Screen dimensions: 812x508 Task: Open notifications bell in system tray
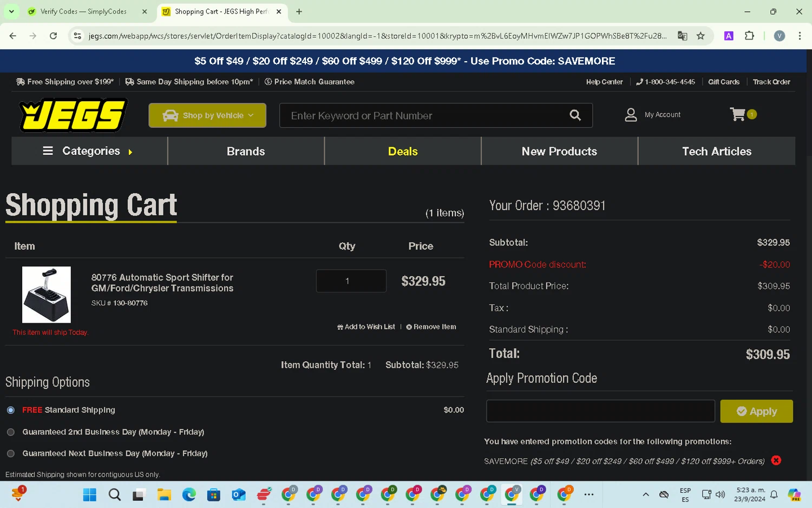pyautogui.click(x=774, y=494)
